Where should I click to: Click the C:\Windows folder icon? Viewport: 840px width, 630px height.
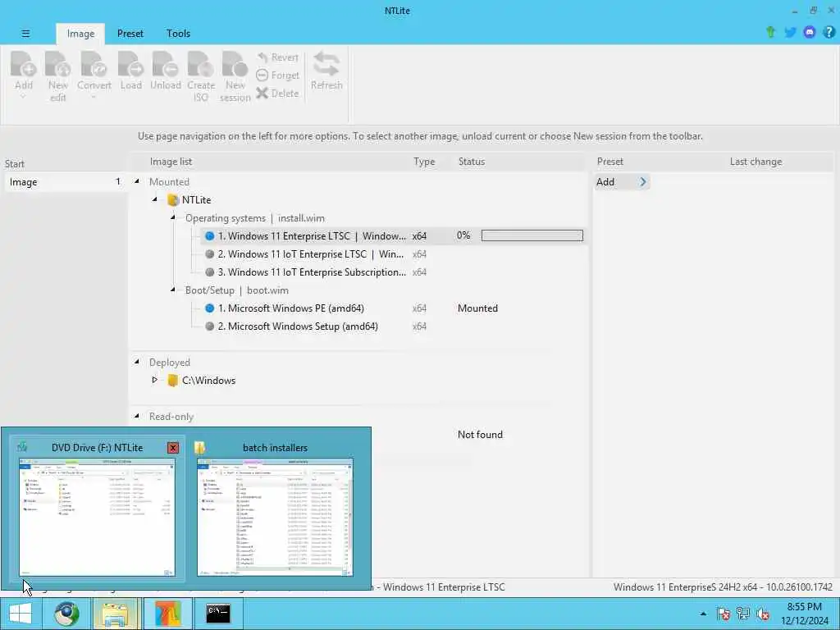coord(172,381)
